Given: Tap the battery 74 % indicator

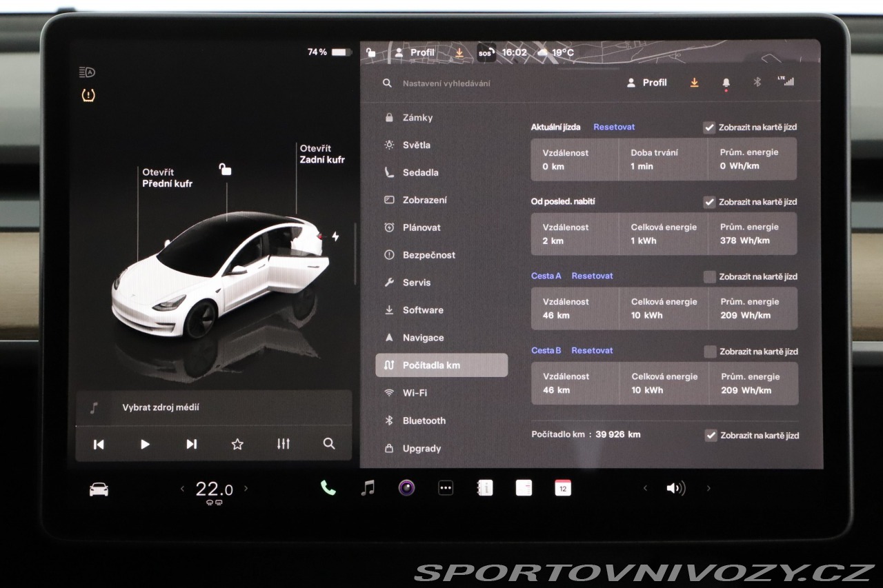Looking at the screenshot, I should (x=330, y=52).
